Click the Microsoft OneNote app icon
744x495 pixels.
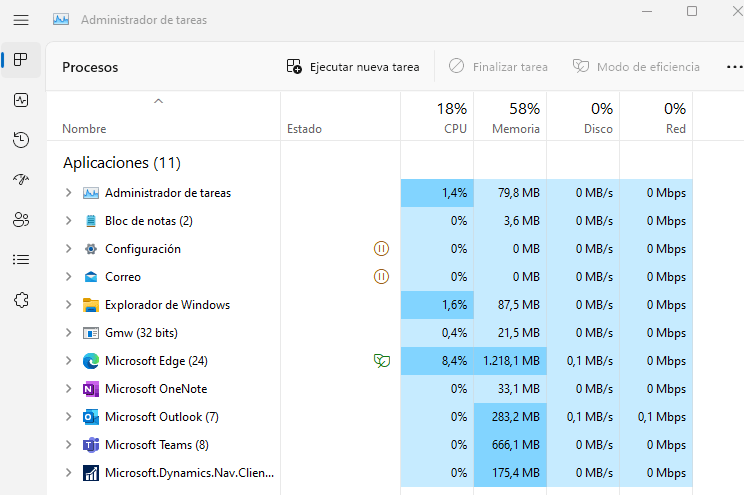[x=91, y=389]
